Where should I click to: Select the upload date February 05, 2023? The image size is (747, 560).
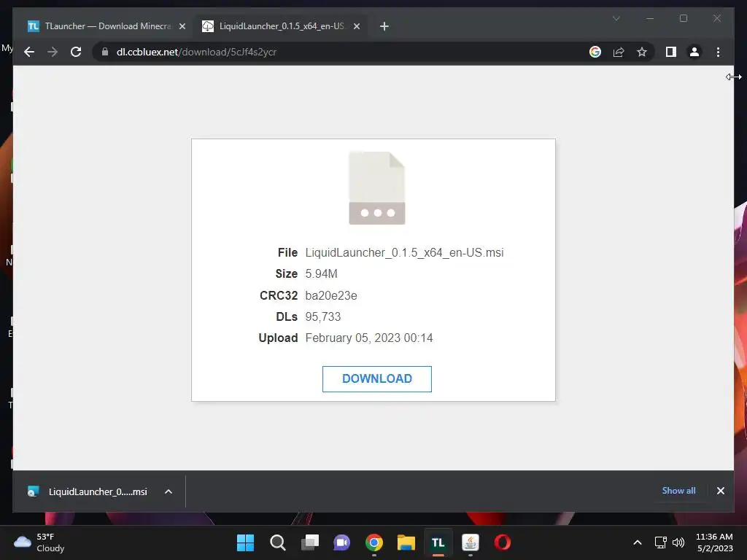click(x=352, y=338)
